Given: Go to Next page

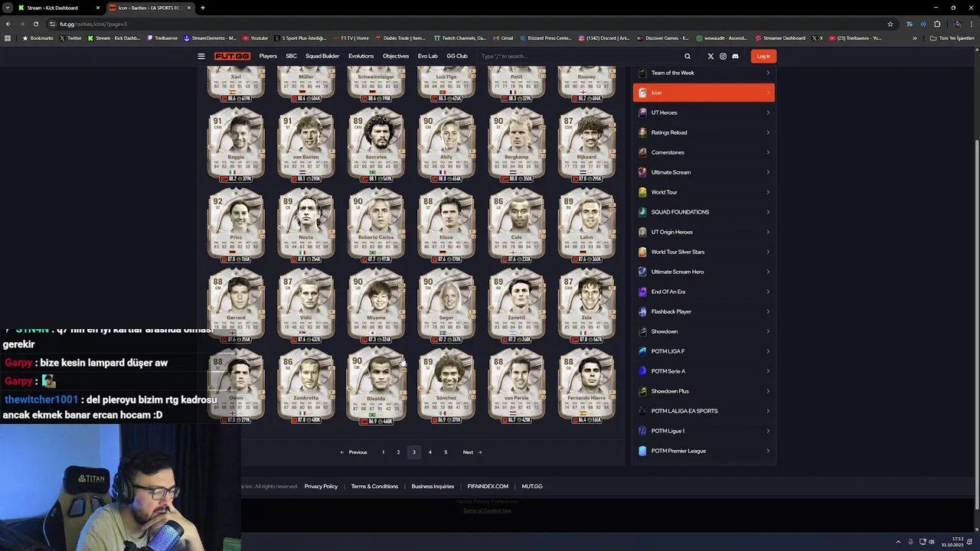Looking at the screenshot, I should 472,452.
